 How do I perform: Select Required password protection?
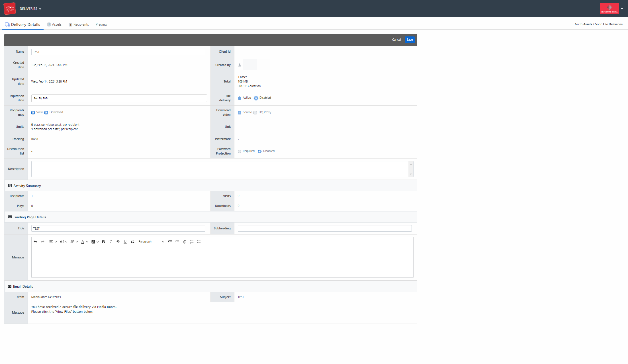pos(240,151)
